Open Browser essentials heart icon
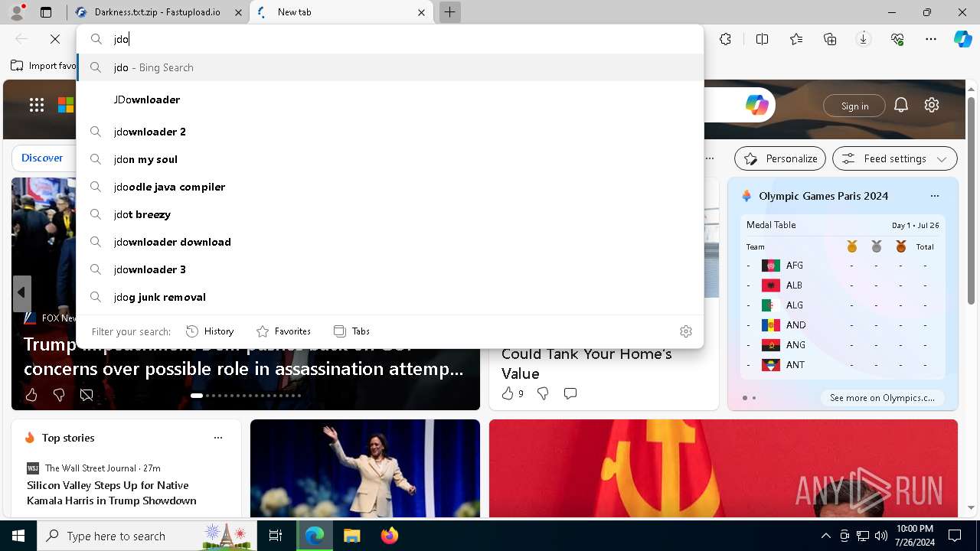The image size is (980, 551). click(x=897, y=39)
